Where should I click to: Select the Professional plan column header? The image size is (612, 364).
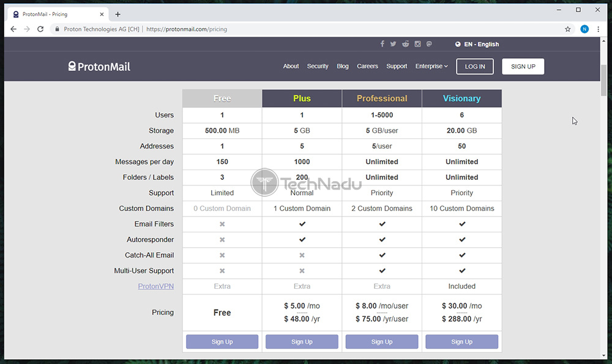[382, 98]
